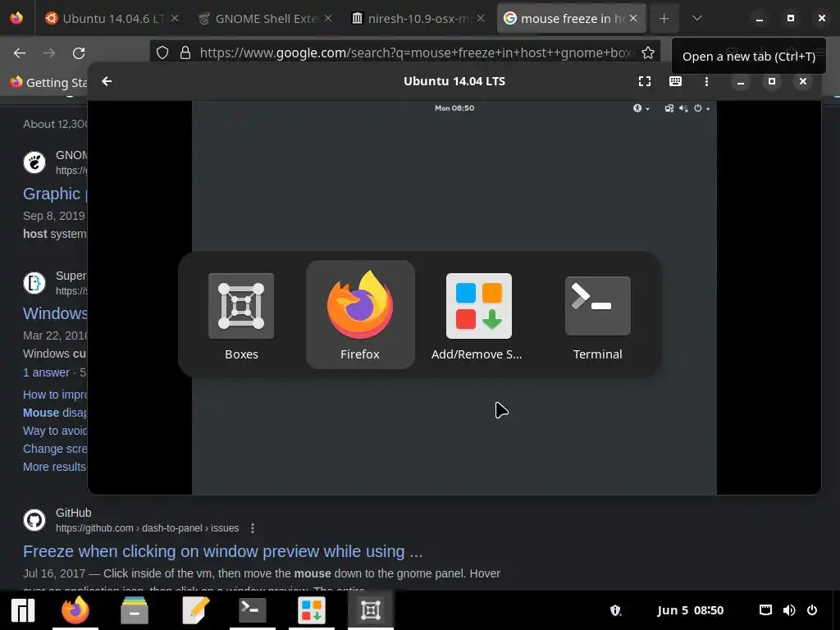Launch Firefox from the taskbar
Screen dimensions: 840x630
pos(75,610)
